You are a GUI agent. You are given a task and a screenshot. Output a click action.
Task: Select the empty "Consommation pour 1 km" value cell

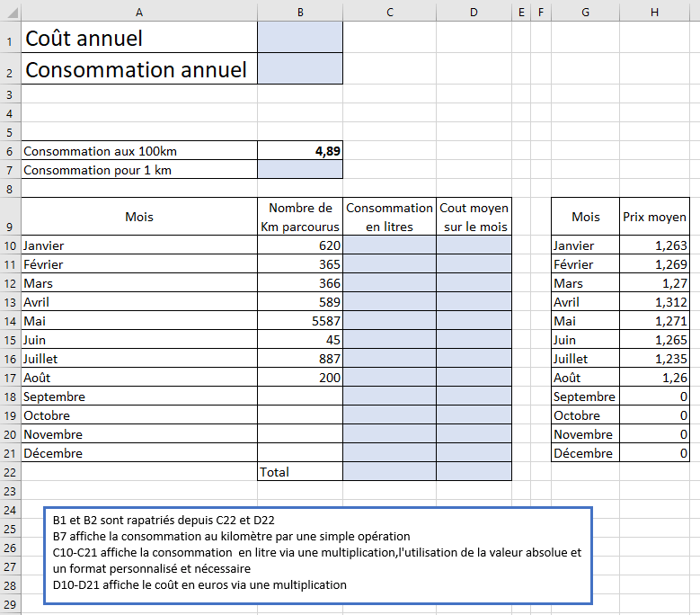tap(299, 170)
